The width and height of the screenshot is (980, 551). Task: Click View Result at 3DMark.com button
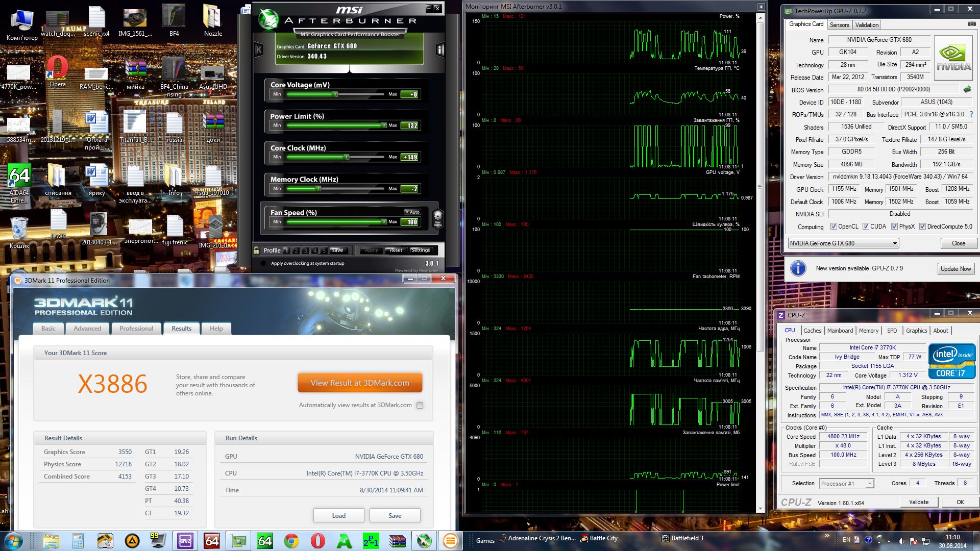(360, 383)
